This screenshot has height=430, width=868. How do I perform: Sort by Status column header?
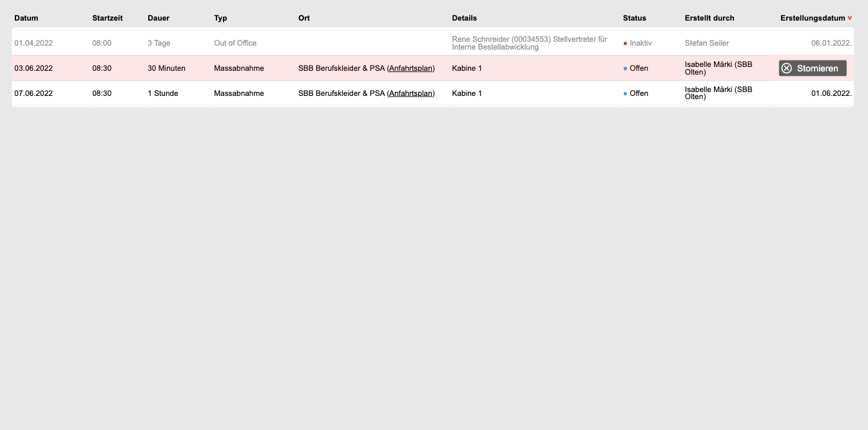634,18
